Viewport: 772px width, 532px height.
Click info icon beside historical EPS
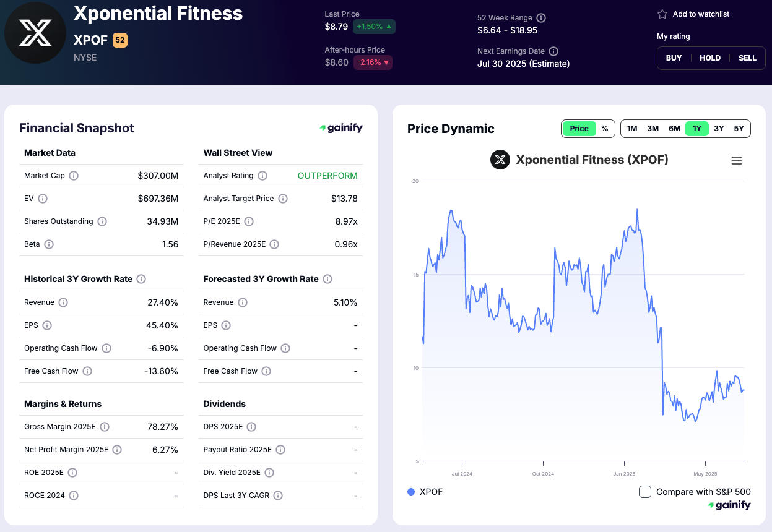[x=47, y=325]
